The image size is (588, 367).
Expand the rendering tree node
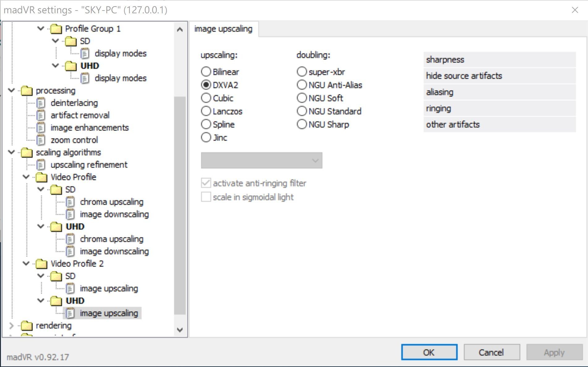pyautogui.click(x=11, y=326)
